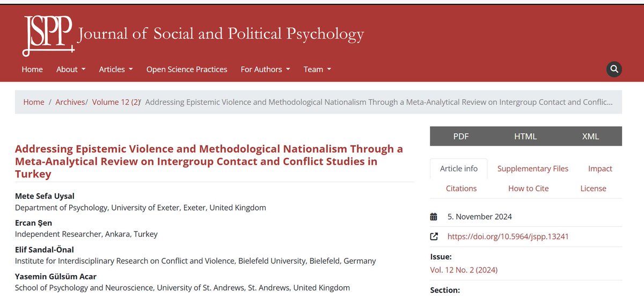Click the Section: label

(445, 290)
